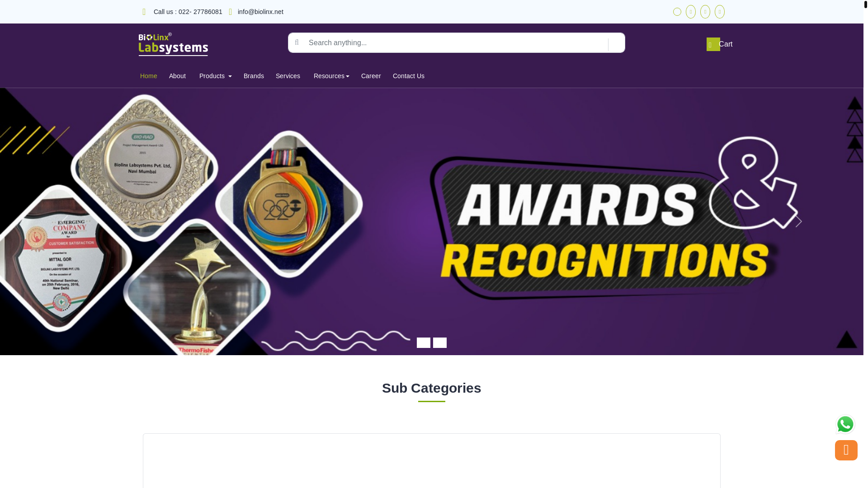Click the WhatsApp chat icon
Image resolution: width=868 pixels, height=488 pixels.
tap(845, 424)
